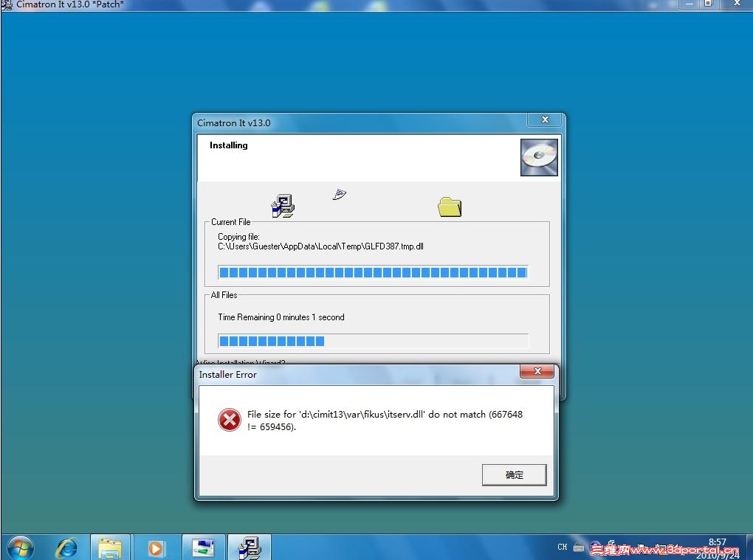Click the red error icon in dialog
The image size is (753, 560).
pyautogui.click(x=230, y=420)
